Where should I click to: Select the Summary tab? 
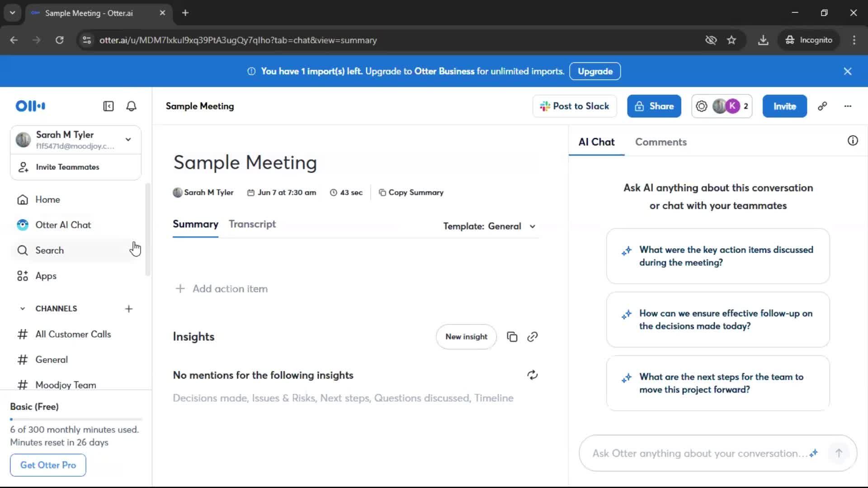coord(195,224)
